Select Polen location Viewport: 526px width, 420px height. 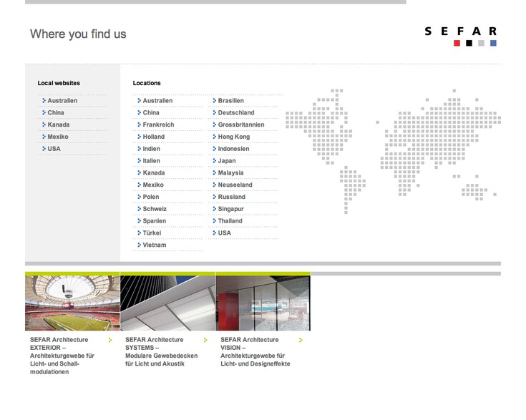[150, 197]
